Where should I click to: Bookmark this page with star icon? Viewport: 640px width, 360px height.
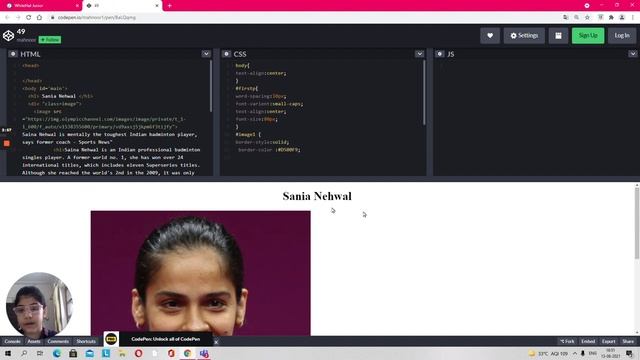587,18
